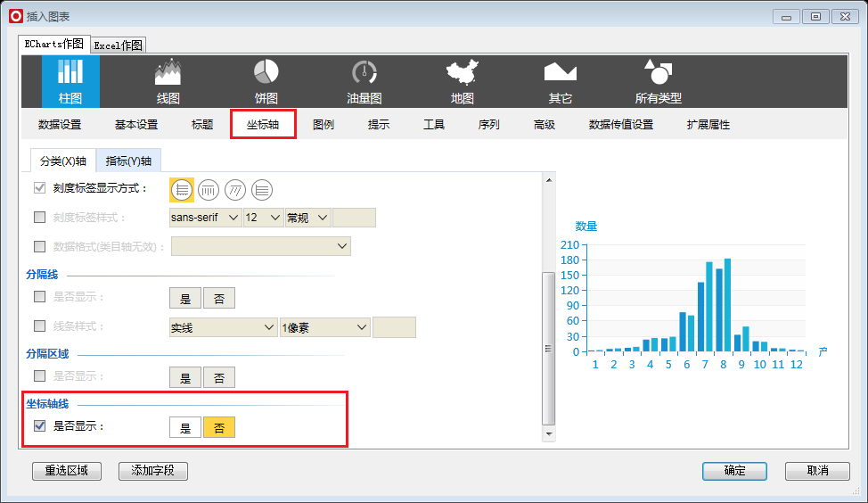
Task: Click the tallest bar at month 8
Action: (727, 305)
